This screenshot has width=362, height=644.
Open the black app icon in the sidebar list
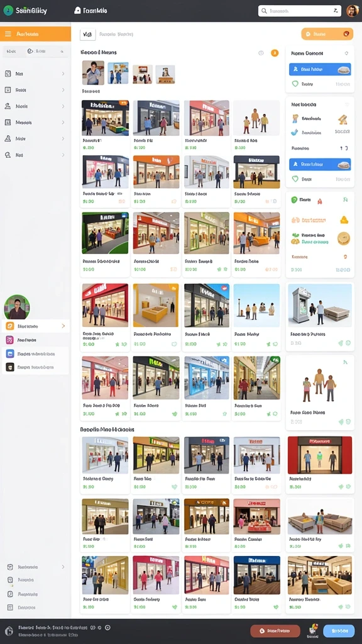tap(10, 367)
